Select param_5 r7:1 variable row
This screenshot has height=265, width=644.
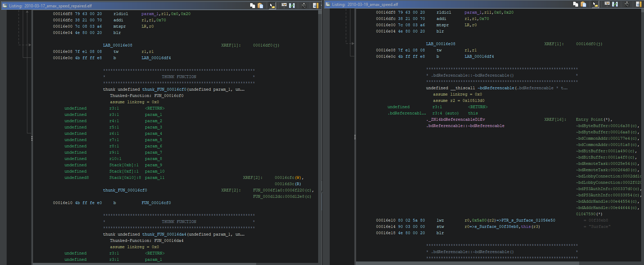pos(113,140)
